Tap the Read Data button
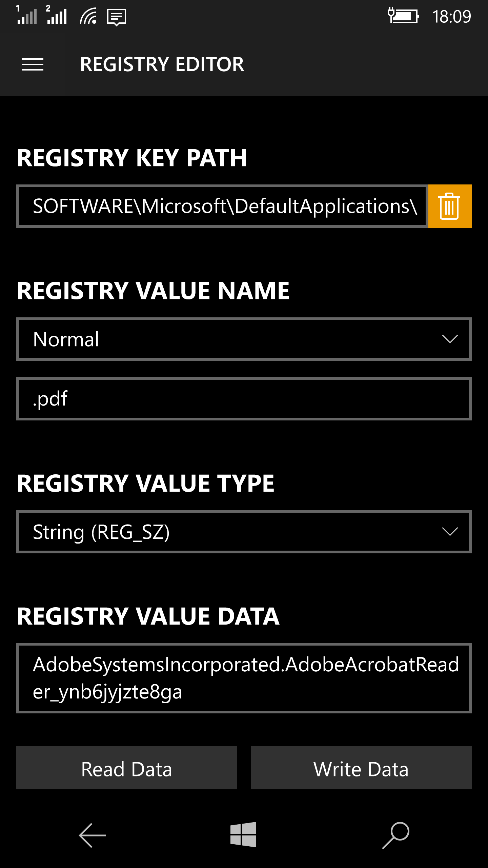The width and height of the screenshot is (488, 868). pyautogui.click(x=127, y=768)
